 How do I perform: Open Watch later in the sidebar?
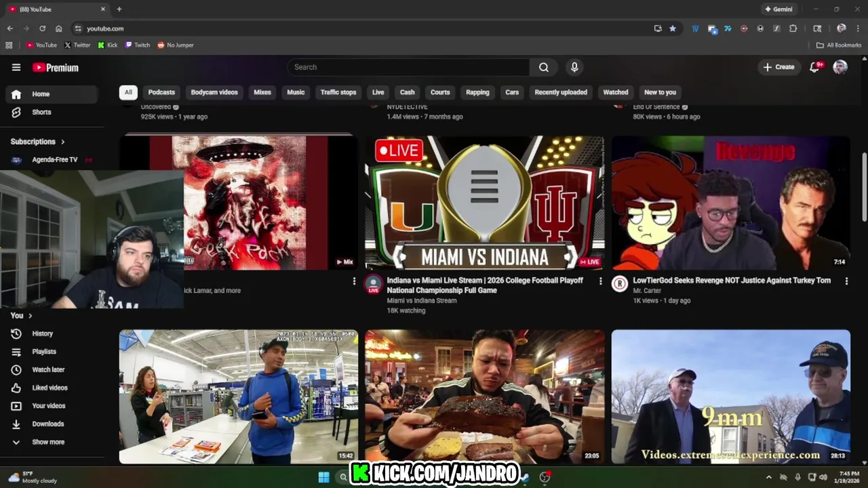click(52, 369)
